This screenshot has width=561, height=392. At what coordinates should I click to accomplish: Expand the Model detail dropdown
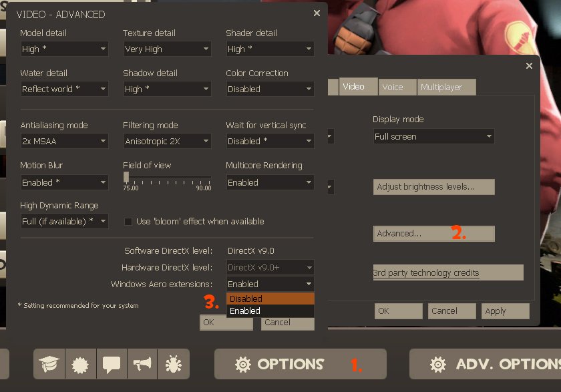tap(63, 49)
